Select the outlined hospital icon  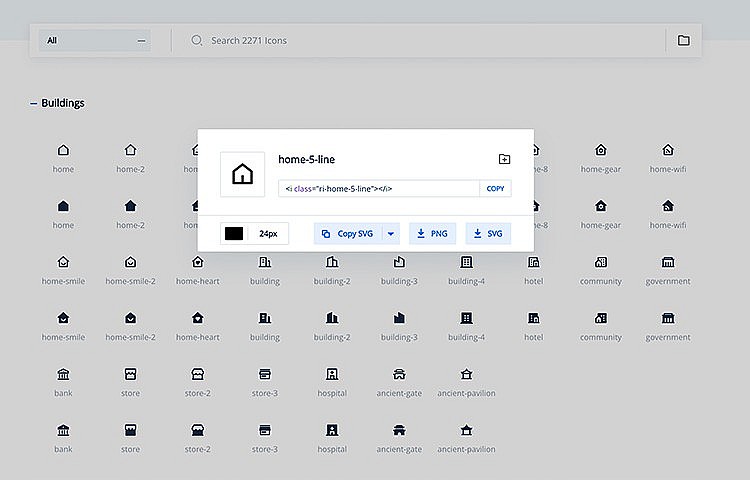(x=332, y=374)
